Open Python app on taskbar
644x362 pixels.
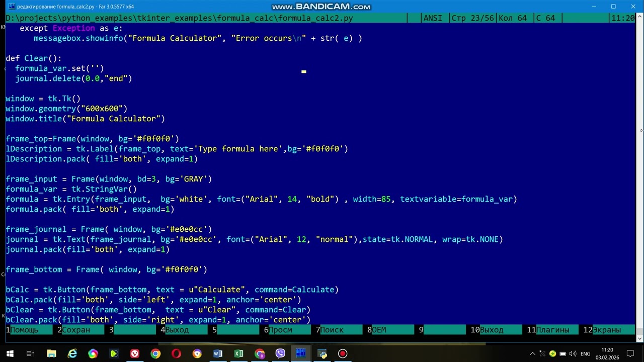click(322, 353)
